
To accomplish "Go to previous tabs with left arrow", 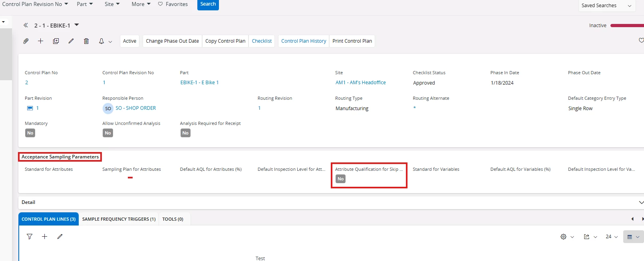I will pyautogui.click(x=632, y=219).
